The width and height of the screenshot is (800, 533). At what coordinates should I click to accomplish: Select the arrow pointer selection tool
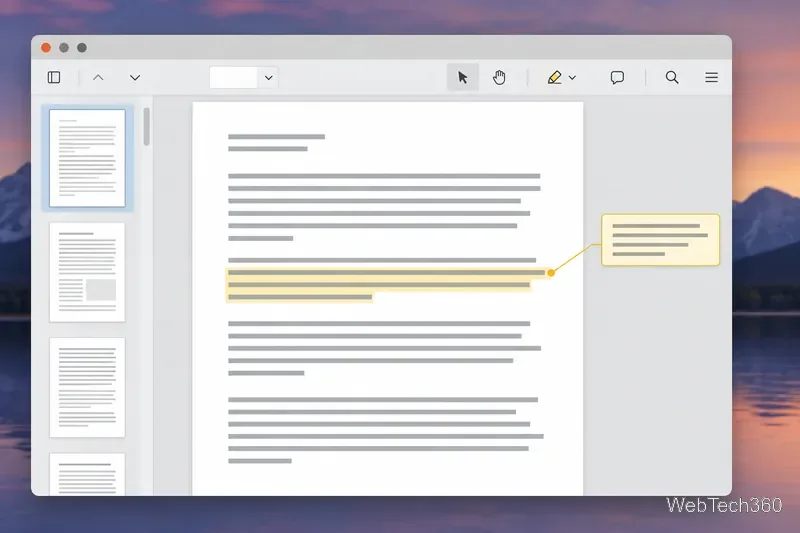coord(463,77)
